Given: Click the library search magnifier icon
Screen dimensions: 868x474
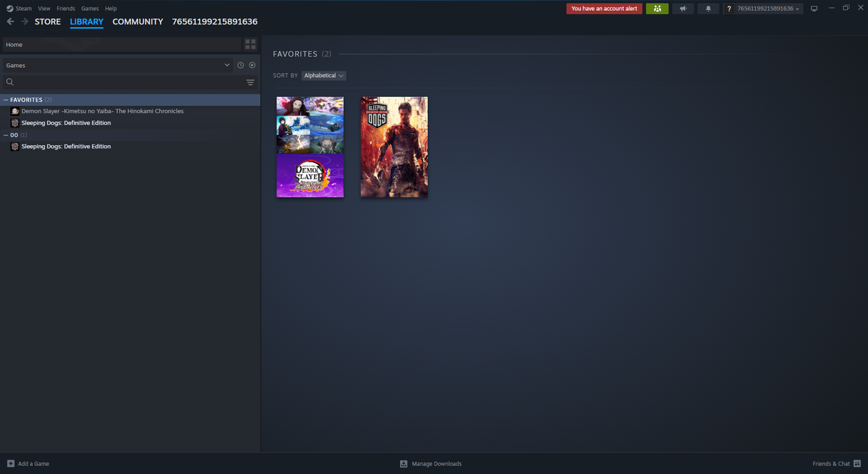Looking at the screenshot, I should (x=10, y=82).
